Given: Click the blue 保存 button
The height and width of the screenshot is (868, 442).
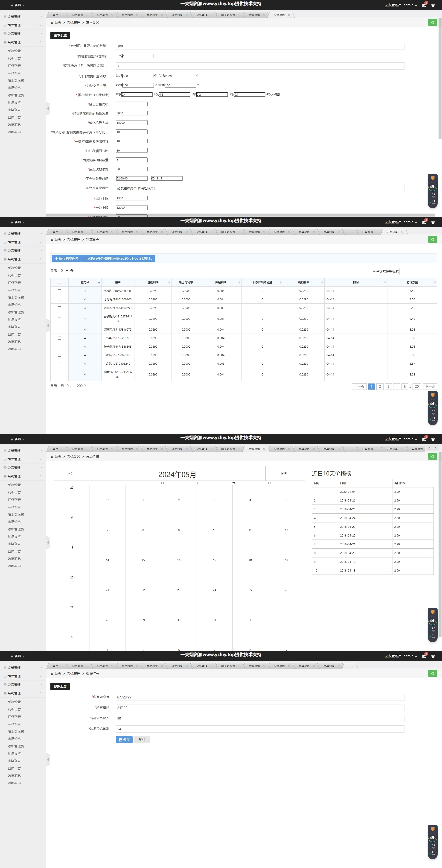Looking at the screenshot, I should [x=124, y=740].
